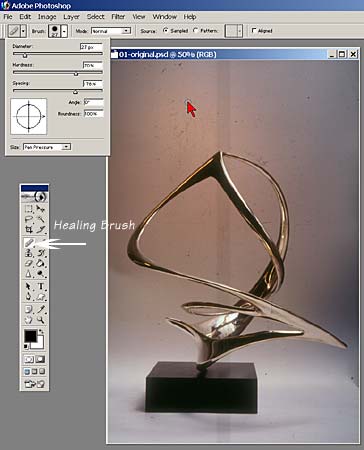The image size is (364, 450).
Task: Select the History Brush tool
Action: (x=40, y=253)
